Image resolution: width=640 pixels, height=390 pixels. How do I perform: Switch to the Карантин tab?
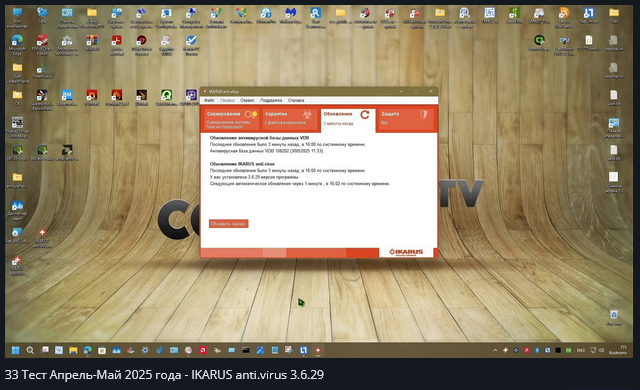click(290, 120)
